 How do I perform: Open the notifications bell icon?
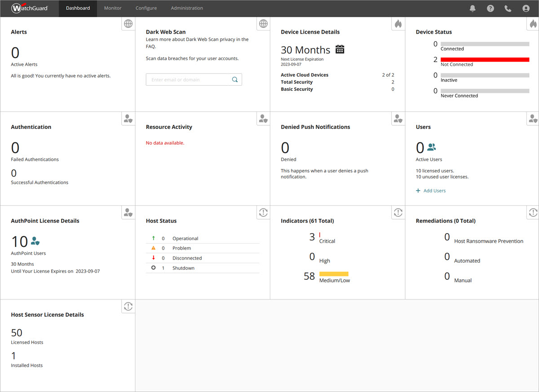click(473, 8)
